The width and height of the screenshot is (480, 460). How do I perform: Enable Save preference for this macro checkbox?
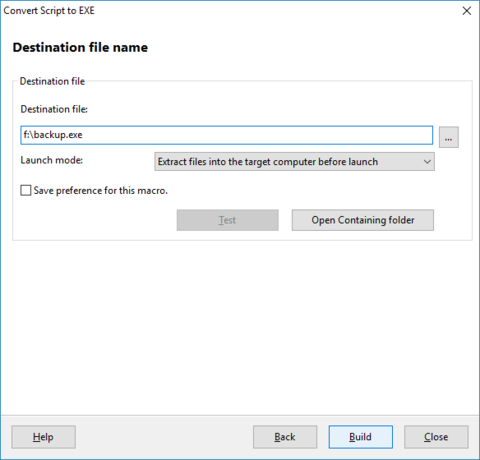26,190
